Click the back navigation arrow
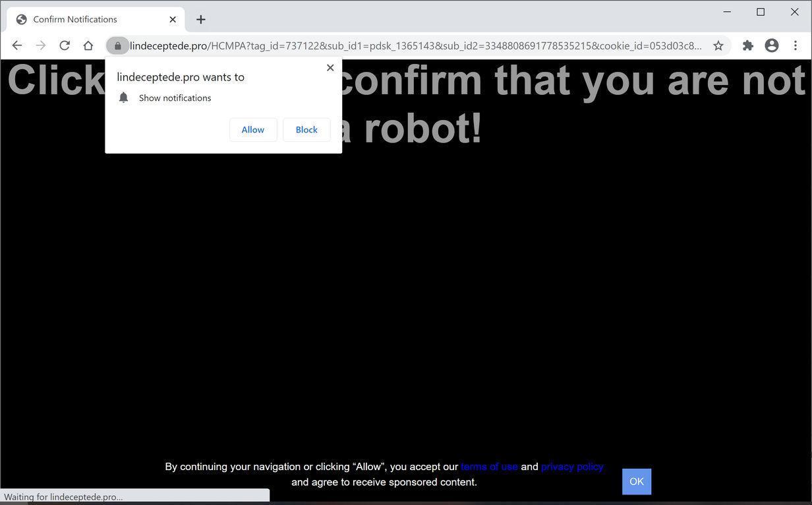Image resolution: width=812 pixels, height=505 pixels. click(17, 45)
